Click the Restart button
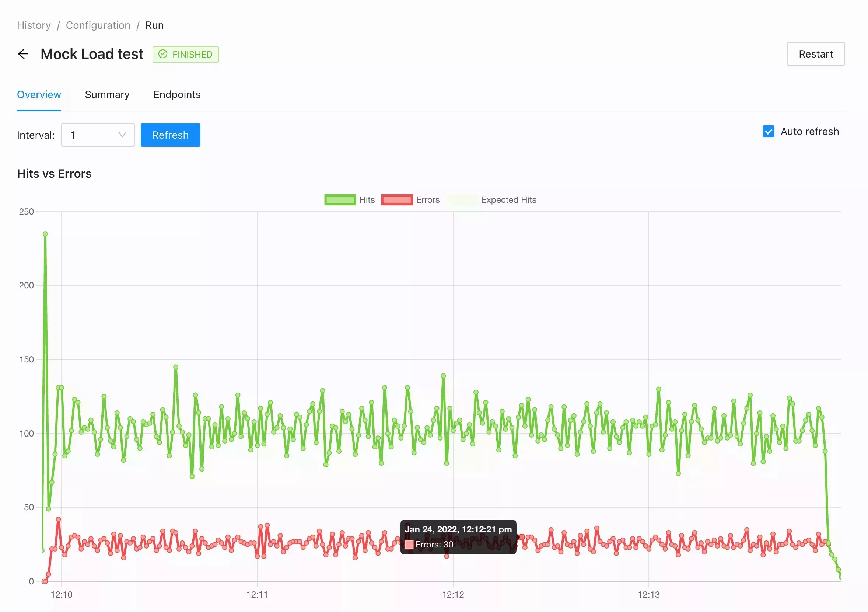 [x=815, y=54]
